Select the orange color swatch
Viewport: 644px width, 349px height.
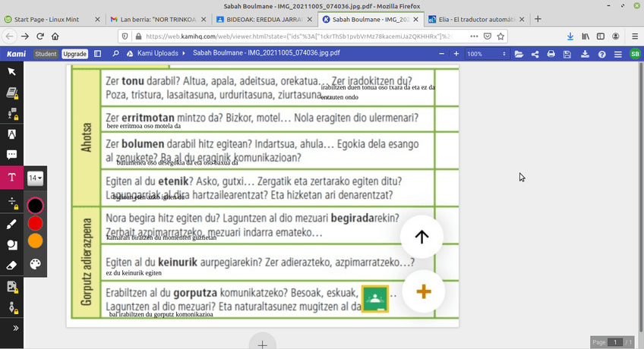point(36,241)
